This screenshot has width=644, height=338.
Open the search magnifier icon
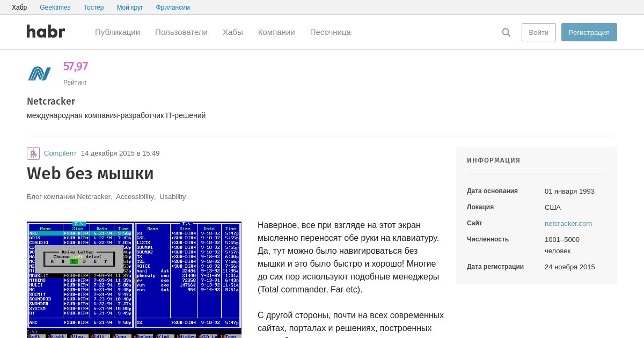(506, 32)
